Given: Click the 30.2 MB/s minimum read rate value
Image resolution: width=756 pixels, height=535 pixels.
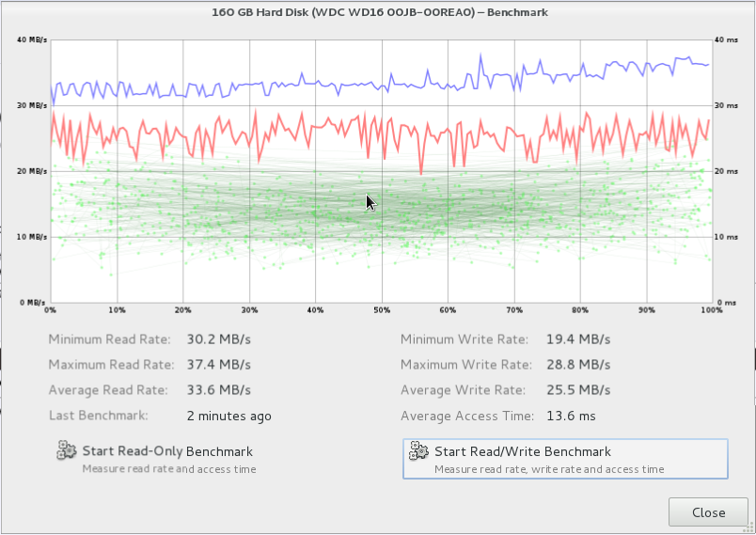Looking at the screenshot, I should (218, 339).
